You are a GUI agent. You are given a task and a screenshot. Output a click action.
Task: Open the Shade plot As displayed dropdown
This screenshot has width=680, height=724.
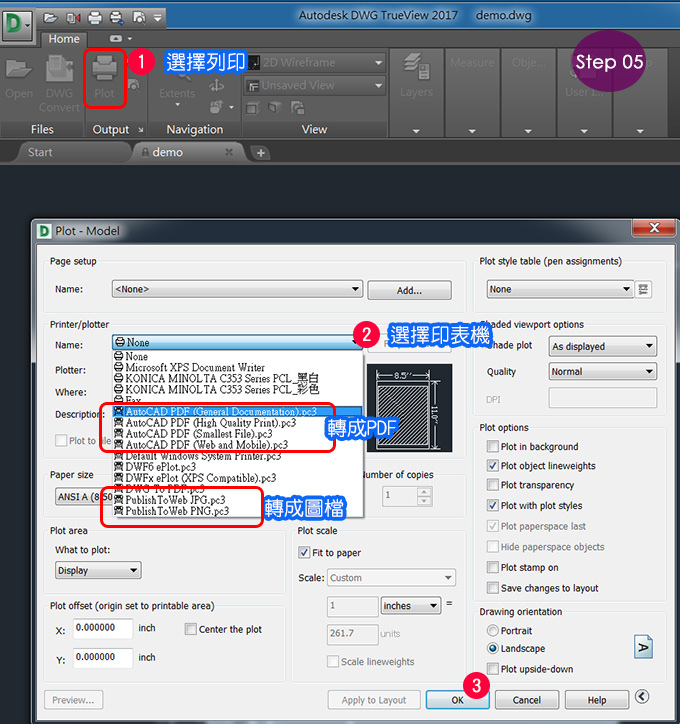click(603, 346)
